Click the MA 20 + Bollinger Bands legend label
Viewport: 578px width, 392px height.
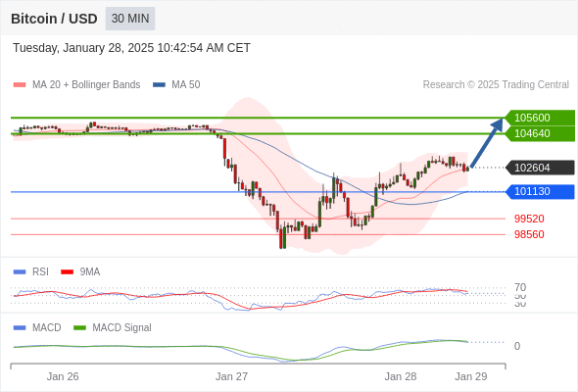click(x=86, y=85)
